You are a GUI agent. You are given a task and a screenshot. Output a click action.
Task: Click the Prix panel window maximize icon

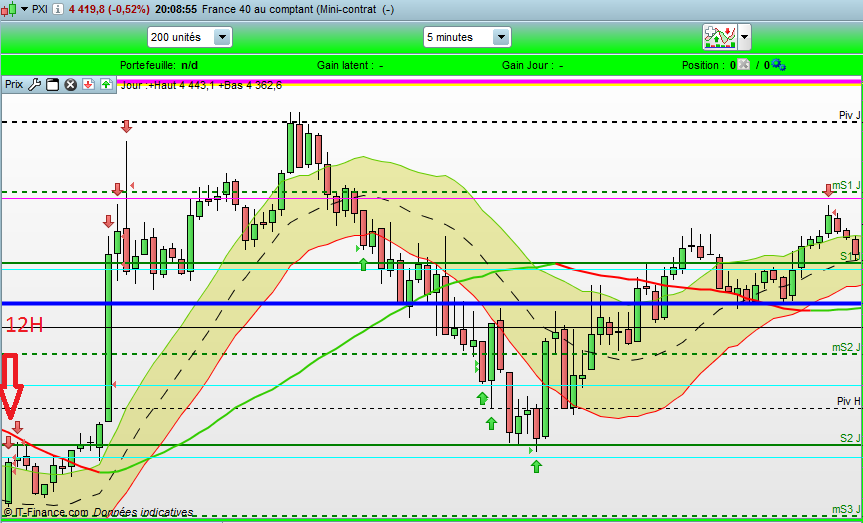click(52, 85)
